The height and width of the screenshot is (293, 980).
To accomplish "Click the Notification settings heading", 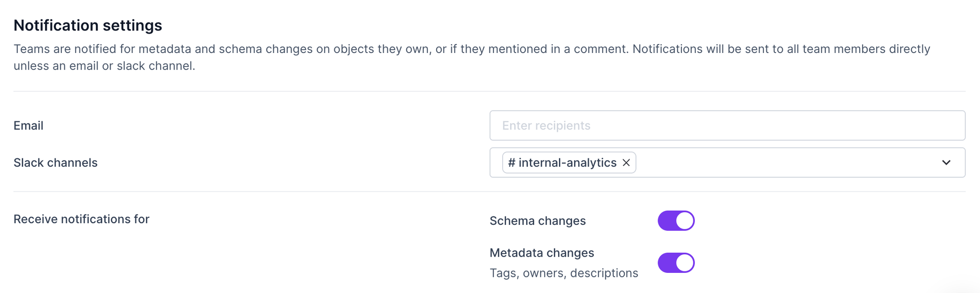I will tap(88, 26).
